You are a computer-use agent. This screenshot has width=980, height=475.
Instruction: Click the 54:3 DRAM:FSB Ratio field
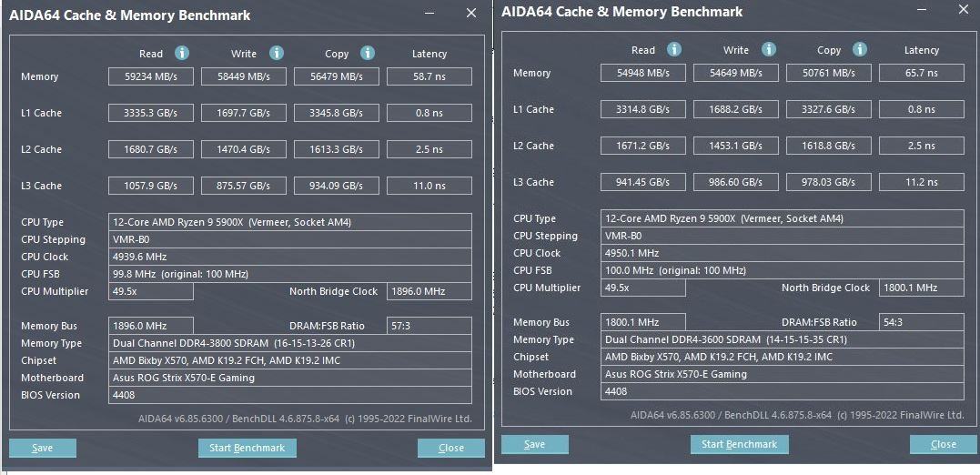click(921, 322)
